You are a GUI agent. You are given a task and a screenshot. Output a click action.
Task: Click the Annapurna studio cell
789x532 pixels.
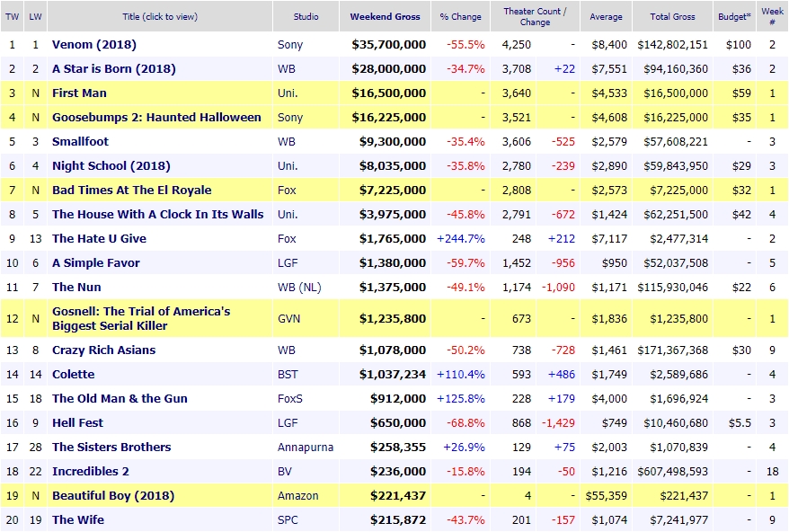(306, 447)
